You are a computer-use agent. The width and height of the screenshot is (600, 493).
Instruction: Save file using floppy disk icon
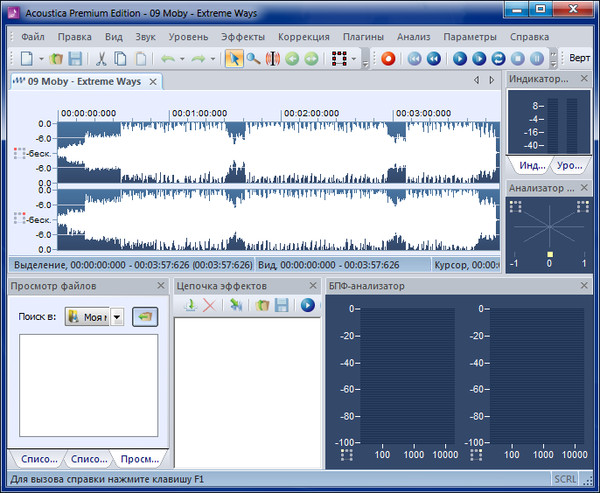click(75, 59)
